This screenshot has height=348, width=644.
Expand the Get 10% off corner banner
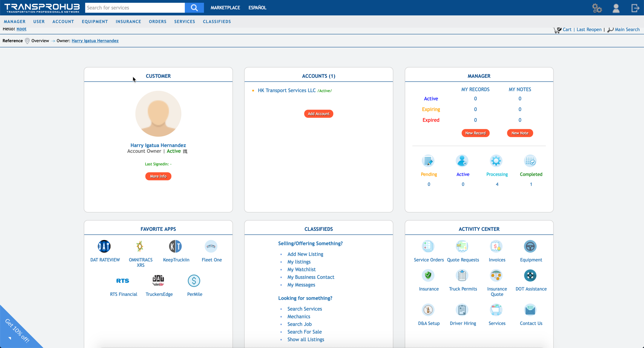(17, 330)
